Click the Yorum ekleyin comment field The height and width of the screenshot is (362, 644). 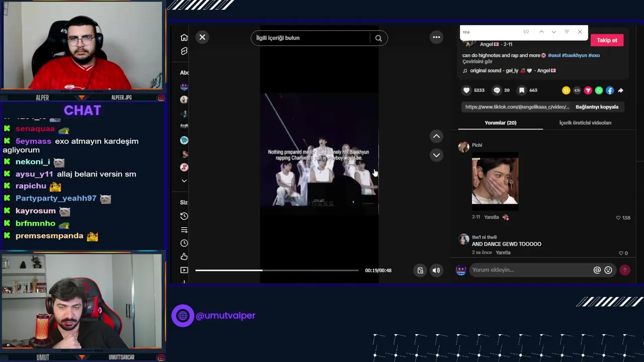pyautogui.click(x=531, y=270)
